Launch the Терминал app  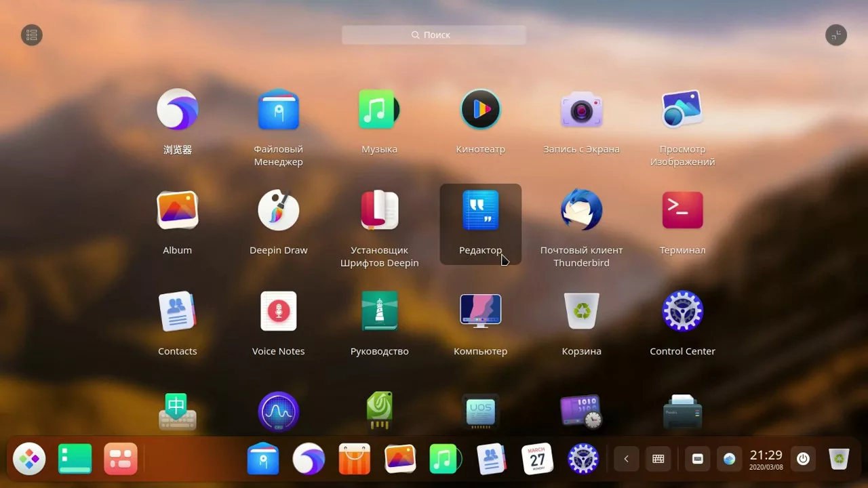click(x=682, y=210)
